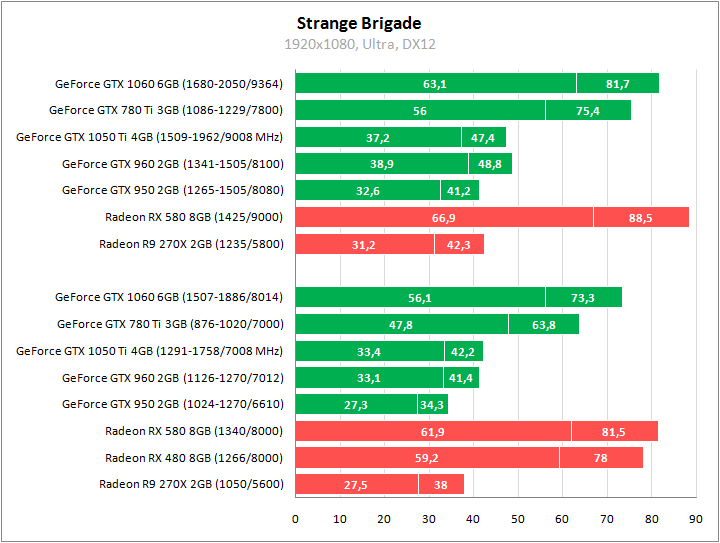Click the Radeon RX 480 8GB (1266/8000) label
The height and width of the screenshot is (543, 720).
[x=194, y=458]
